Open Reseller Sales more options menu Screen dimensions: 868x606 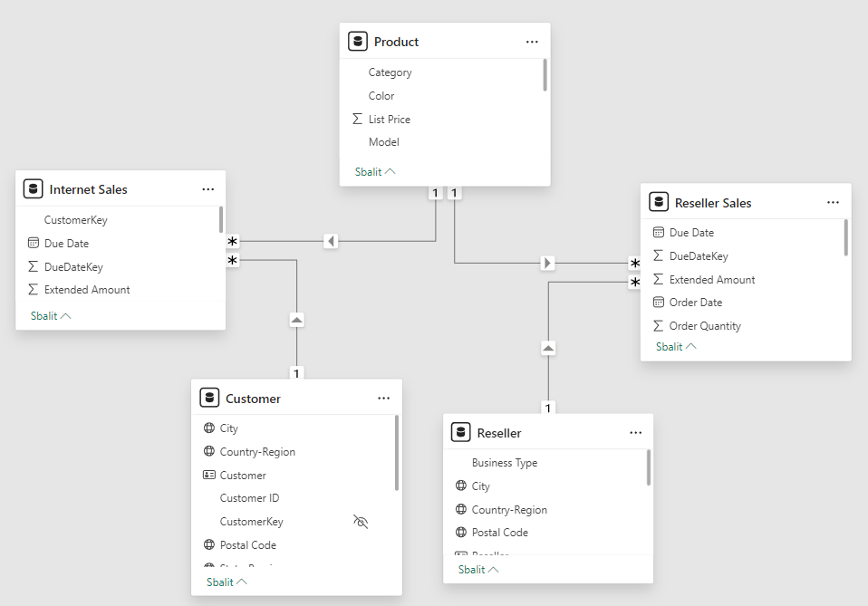833,203
